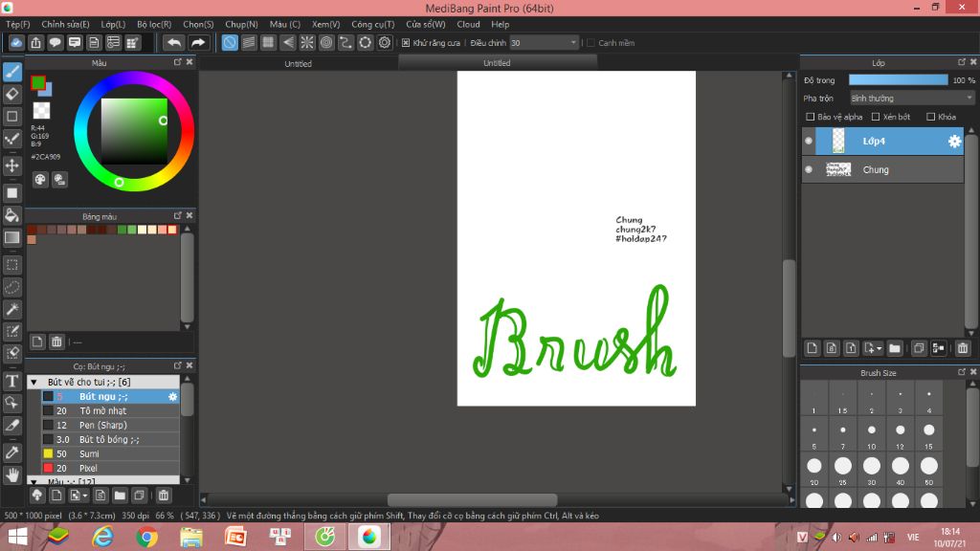
Task: Open the Tệp(F) menu
Action: (18, 24)
